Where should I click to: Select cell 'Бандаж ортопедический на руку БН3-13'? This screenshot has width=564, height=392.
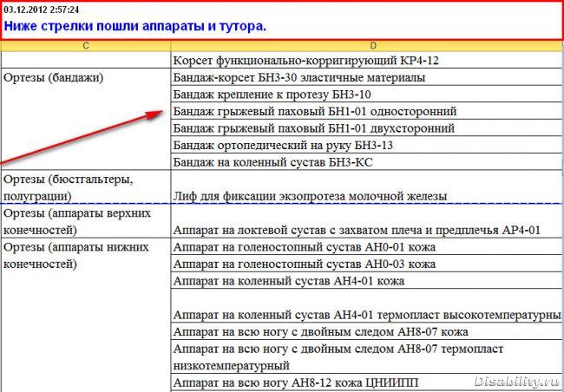(367, 145)
